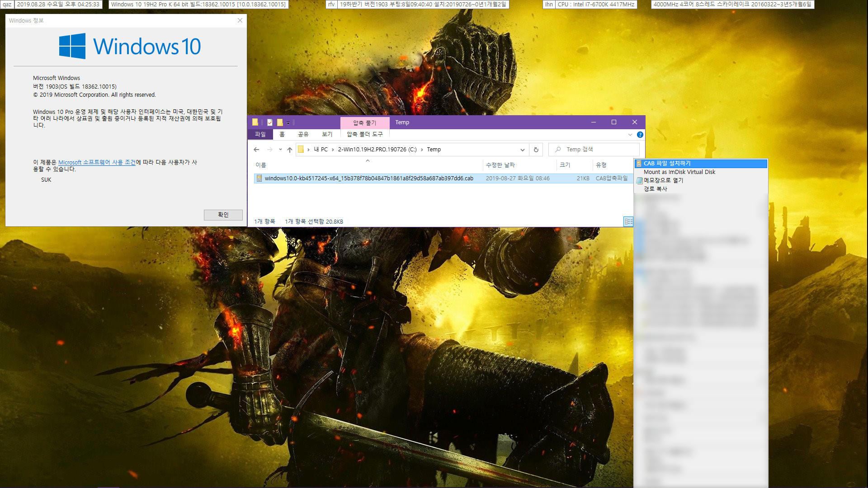
Task: Click the cab file's archive icon
Action: (259, 178)
